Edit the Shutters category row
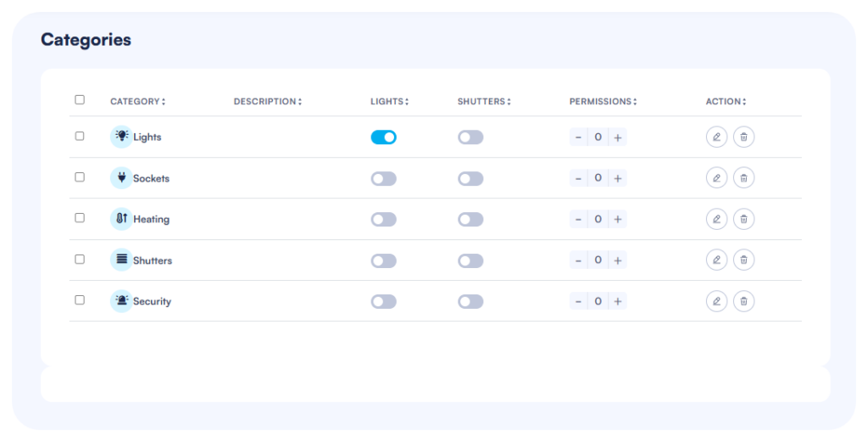 click(716, 260)
